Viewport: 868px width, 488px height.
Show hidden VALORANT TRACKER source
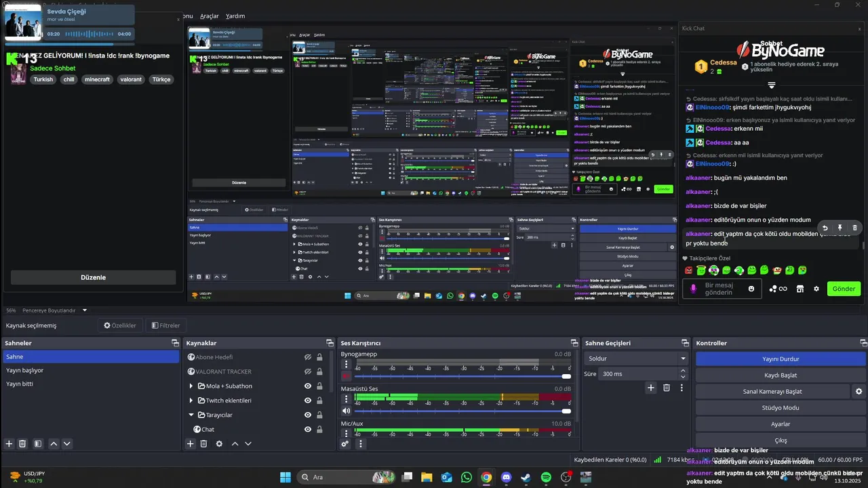coord(308,371)
